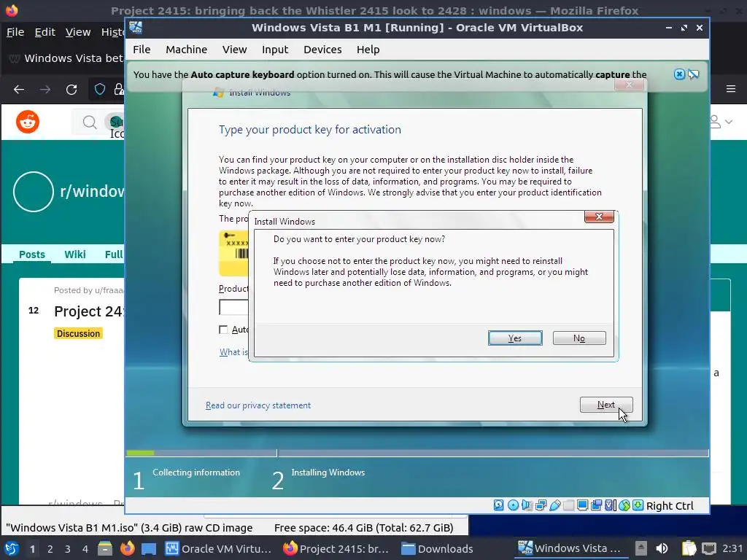The image size is (747, 560).
Task: Click the shared folders indicator in VirtualBox status bar
Action: coord(568,505)
